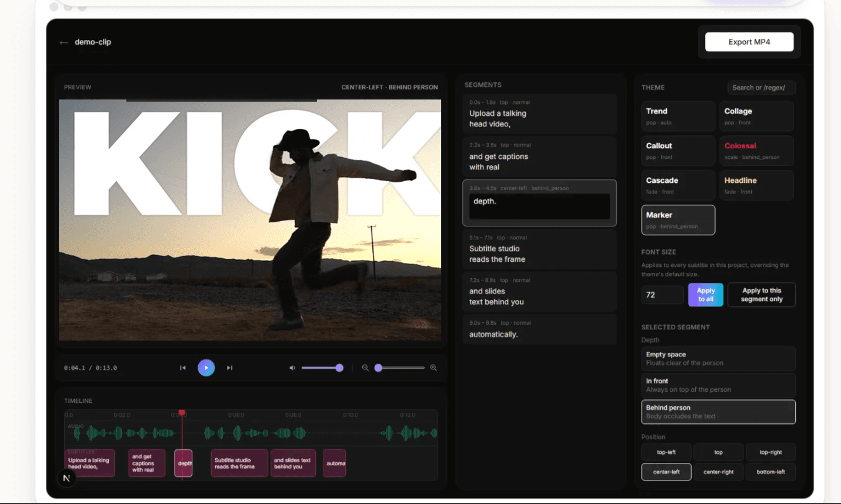Skip to previous segment
Viewport: 841px width, 504px height.
[x=183, y=368]
